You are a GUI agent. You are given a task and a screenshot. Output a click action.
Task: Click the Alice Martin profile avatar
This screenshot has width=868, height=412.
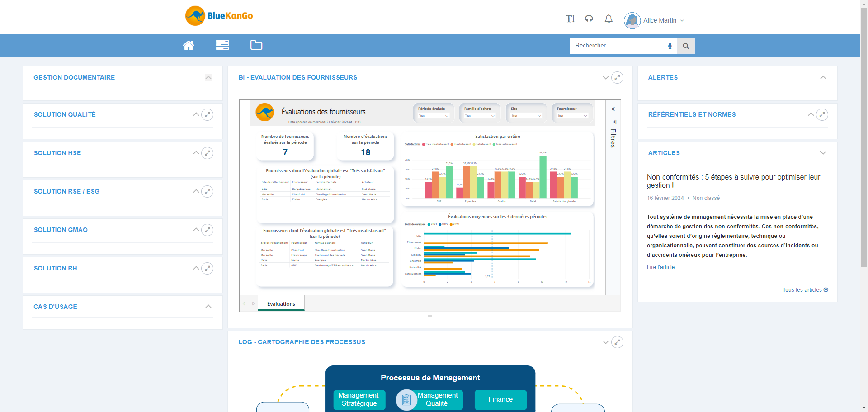[632, 20]
